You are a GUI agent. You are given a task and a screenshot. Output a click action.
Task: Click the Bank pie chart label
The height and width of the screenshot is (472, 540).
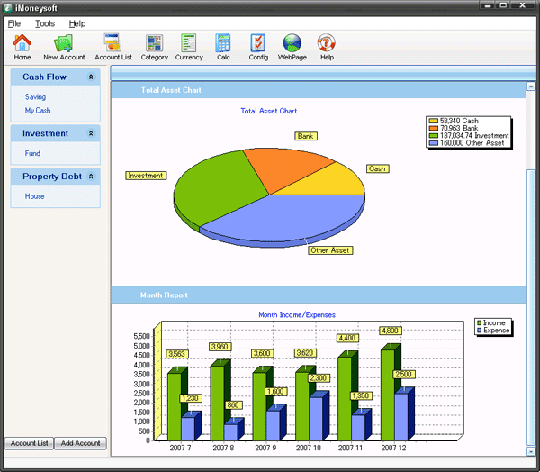[306, 136]
